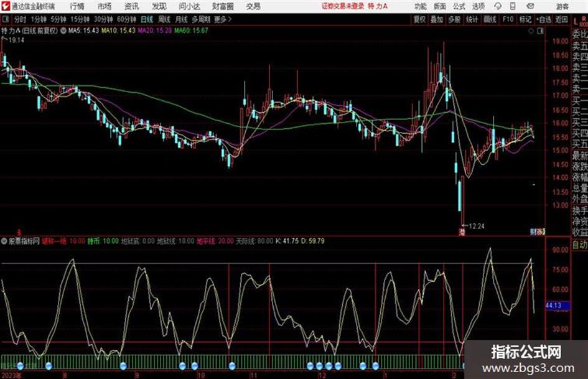Viewport: 588px width, 379px height.
Task: Click the MA60: 15.67 label
Action: [x=191, y=30]
